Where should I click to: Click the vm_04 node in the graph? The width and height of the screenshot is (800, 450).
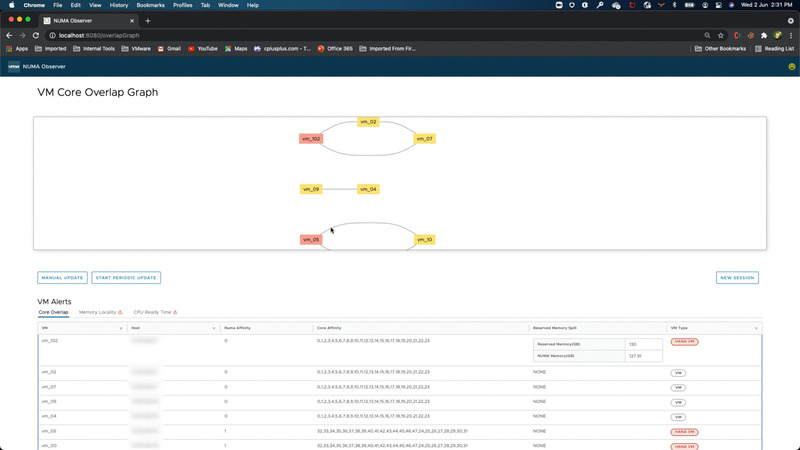pyautogui.click(x=368, y=189)
